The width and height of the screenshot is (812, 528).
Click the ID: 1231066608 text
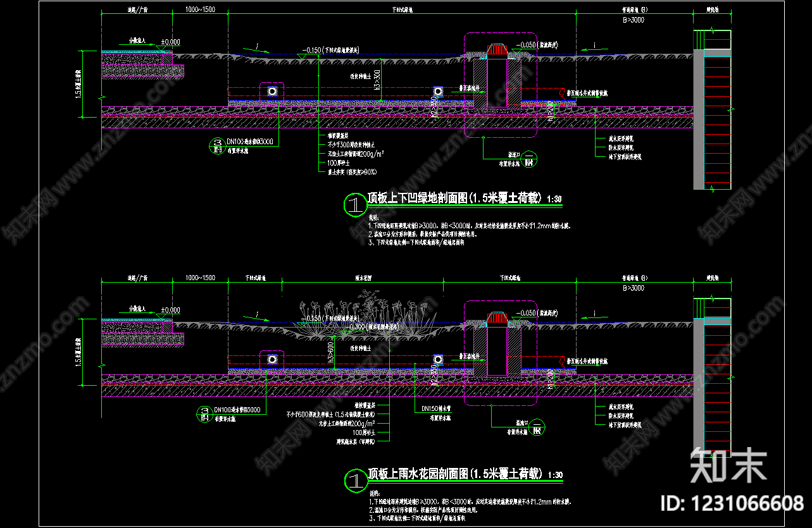pyautogui.click(x=732, y=503)
